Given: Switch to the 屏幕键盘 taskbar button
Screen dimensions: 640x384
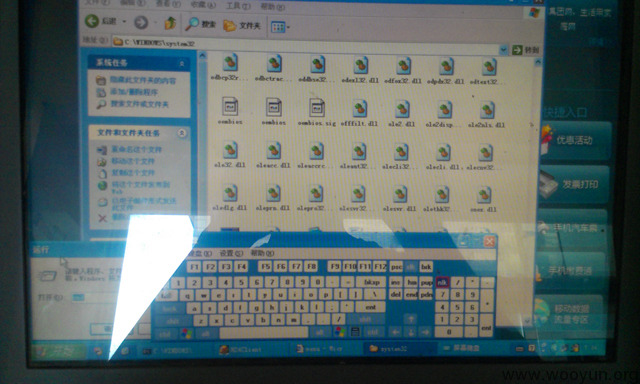Looking at the screenshot, I should coord(467,348).
